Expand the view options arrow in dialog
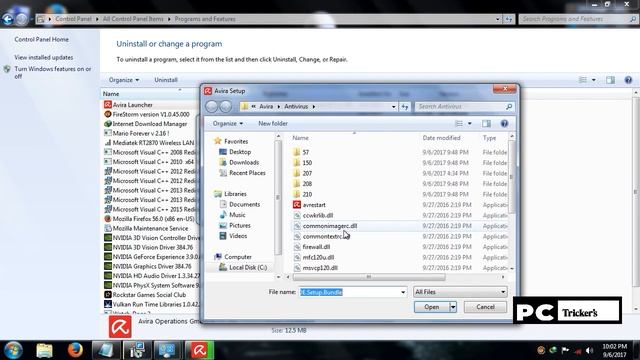 tap(469, 123)
